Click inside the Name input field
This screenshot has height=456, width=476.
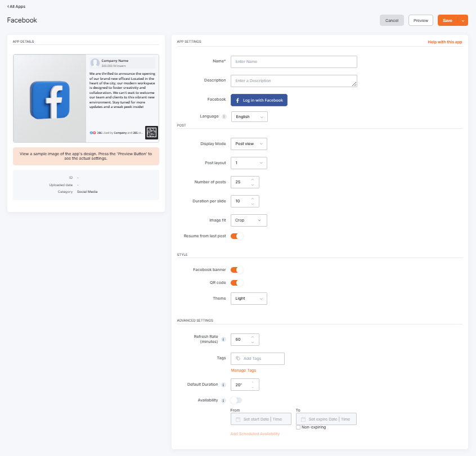tap(293, 61)
